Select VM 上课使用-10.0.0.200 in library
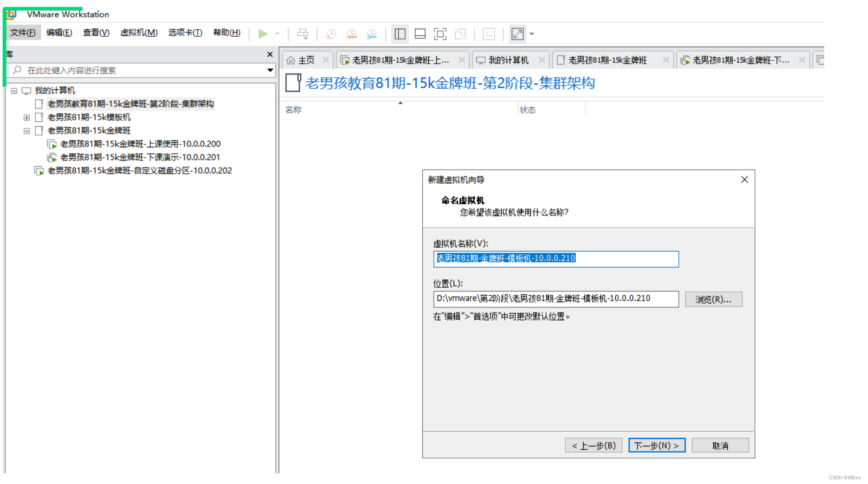 pos(140,144)
